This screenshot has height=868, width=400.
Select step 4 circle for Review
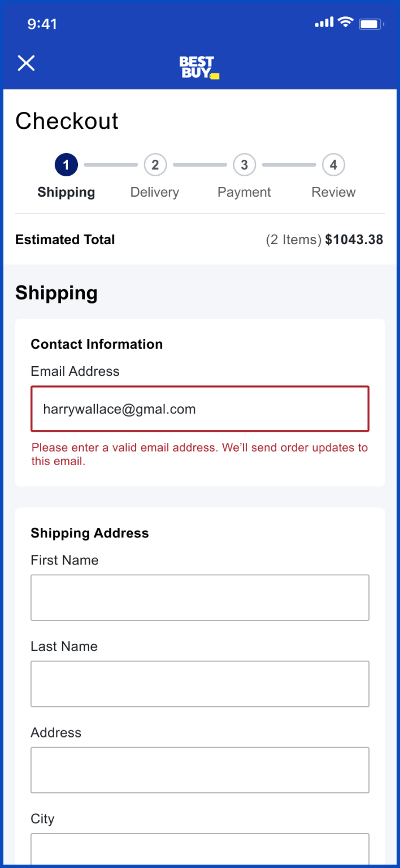333,165
